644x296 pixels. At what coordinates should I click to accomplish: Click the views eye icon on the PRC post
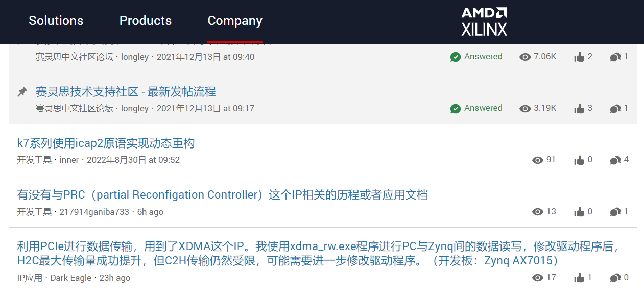537,212
